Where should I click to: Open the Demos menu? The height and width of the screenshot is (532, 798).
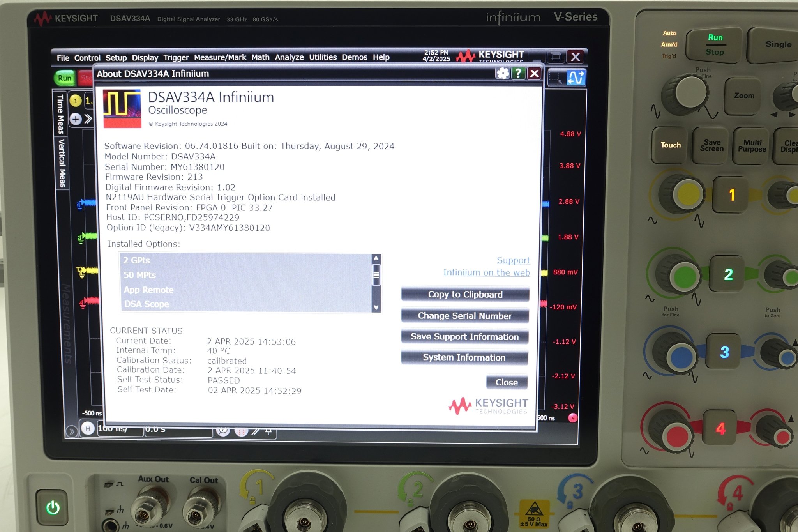(x=355, y=57)
